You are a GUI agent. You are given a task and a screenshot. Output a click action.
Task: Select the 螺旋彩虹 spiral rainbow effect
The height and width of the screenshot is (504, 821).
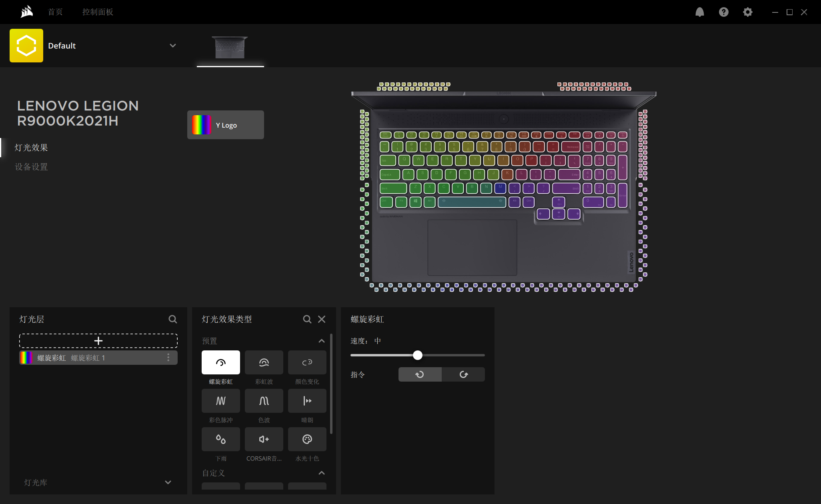pyautogui.click(x=220, y=362)
